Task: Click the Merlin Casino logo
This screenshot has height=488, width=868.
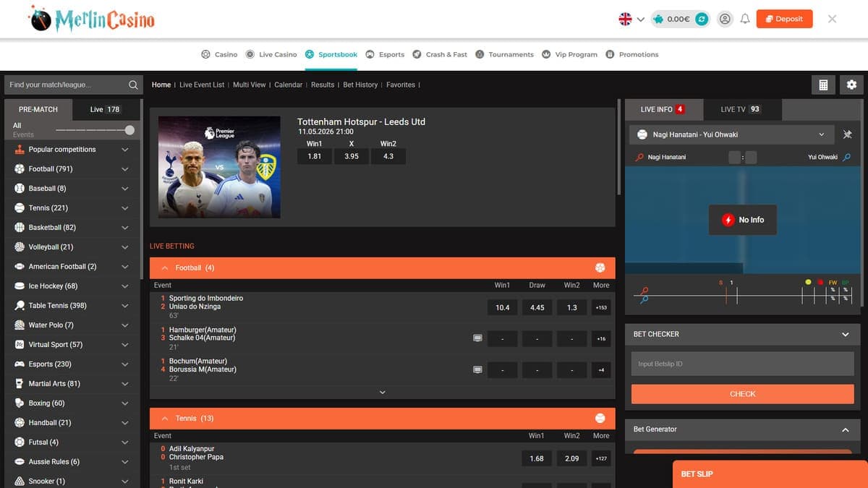Action: (92, 19)
